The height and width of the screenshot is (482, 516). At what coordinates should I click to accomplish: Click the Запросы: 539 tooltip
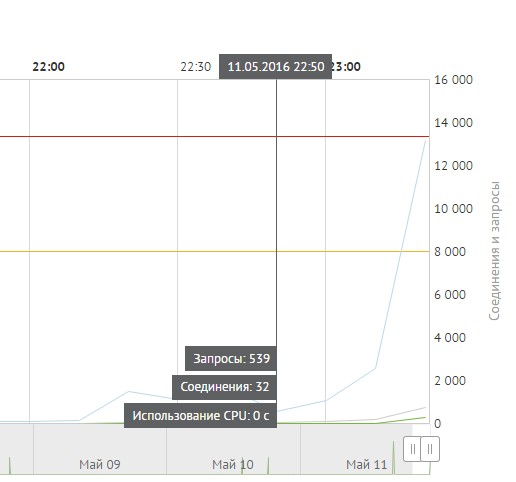click(x=231, y=359)
